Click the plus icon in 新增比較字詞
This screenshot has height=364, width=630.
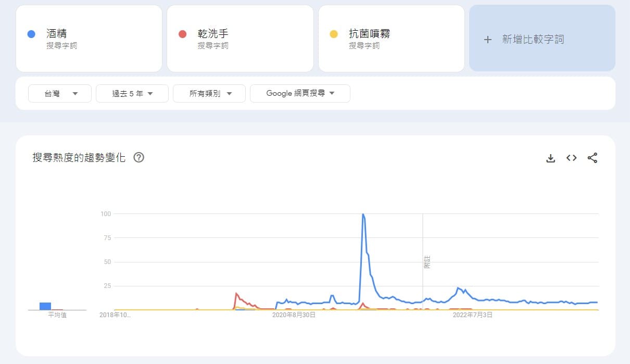(487, 39)
